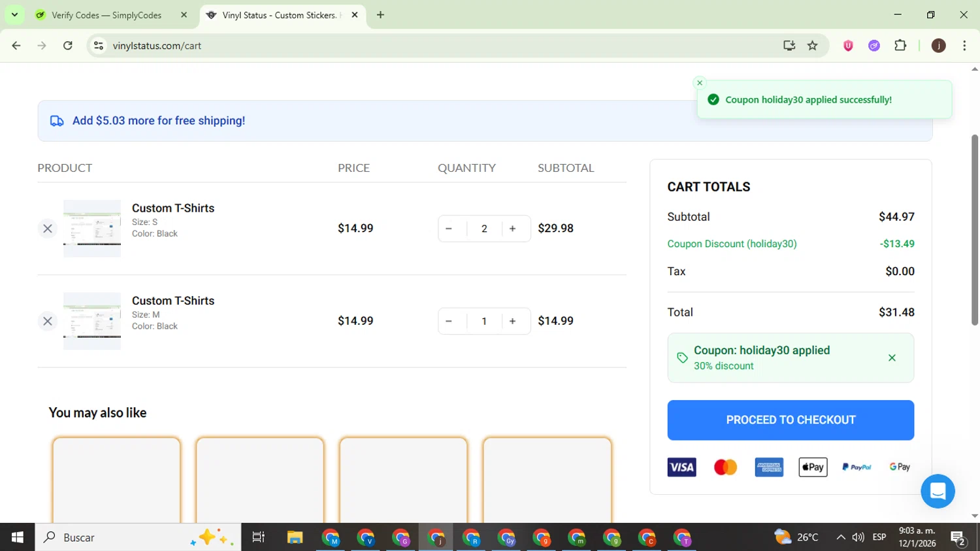Install app icon in address bar

[x=789, y=46]
